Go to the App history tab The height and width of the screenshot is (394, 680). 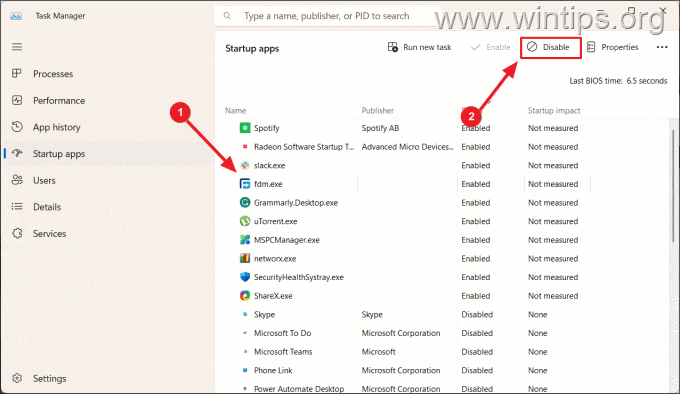(x=57, y=127)
